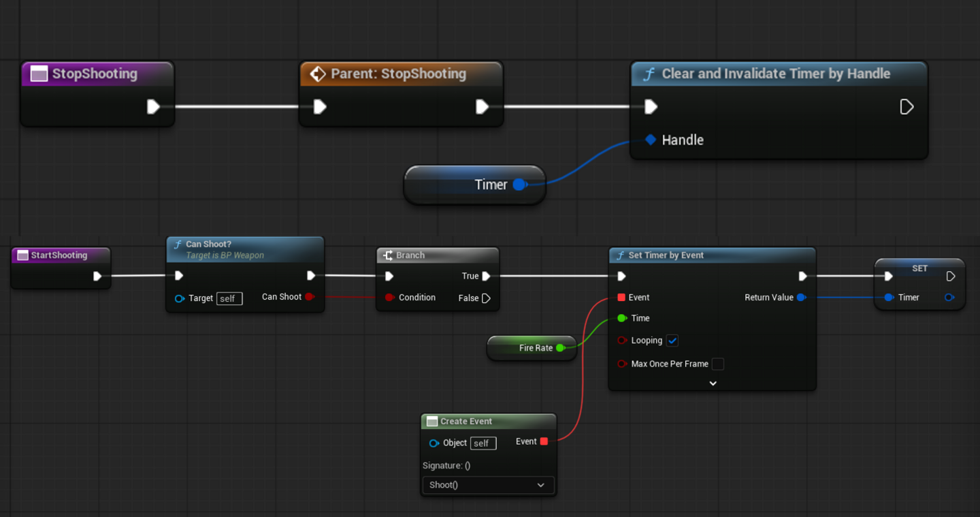Click the Max Once Per Frame input pin

(x=621, y=364)
